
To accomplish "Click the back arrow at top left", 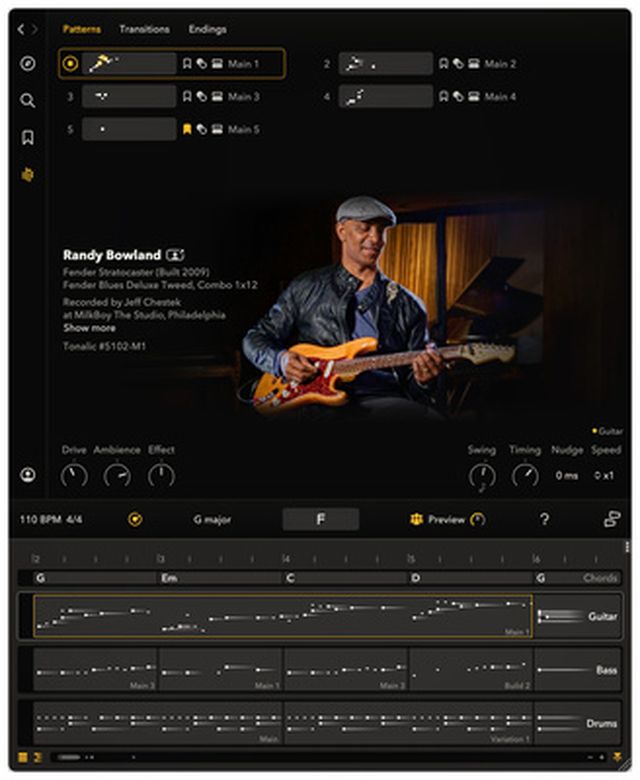I will (21, 30).
